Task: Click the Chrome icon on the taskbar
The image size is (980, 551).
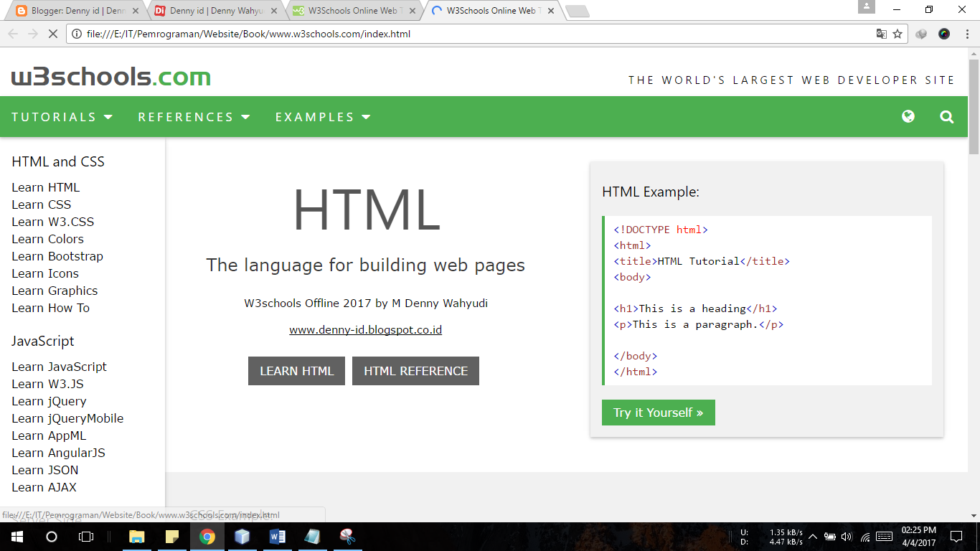Action: point(207,537)
